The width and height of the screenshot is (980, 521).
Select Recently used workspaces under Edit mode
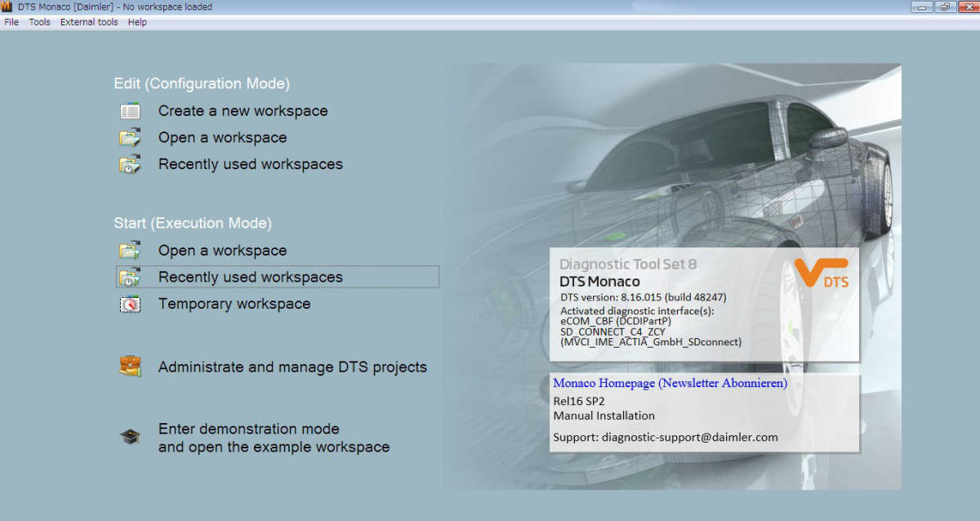point(250,164)
